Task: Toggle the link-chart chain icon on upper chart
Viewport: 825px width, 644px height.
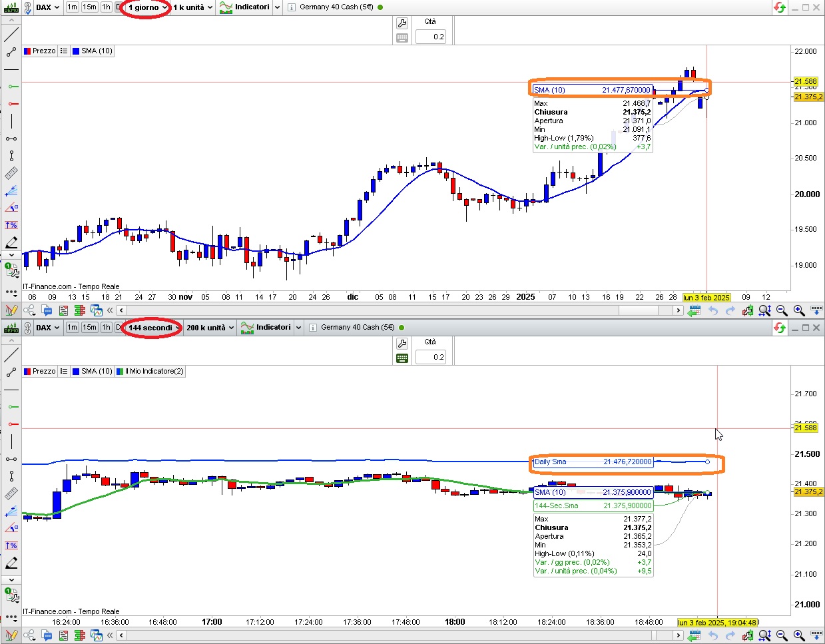Action: (x=27, y=7)
